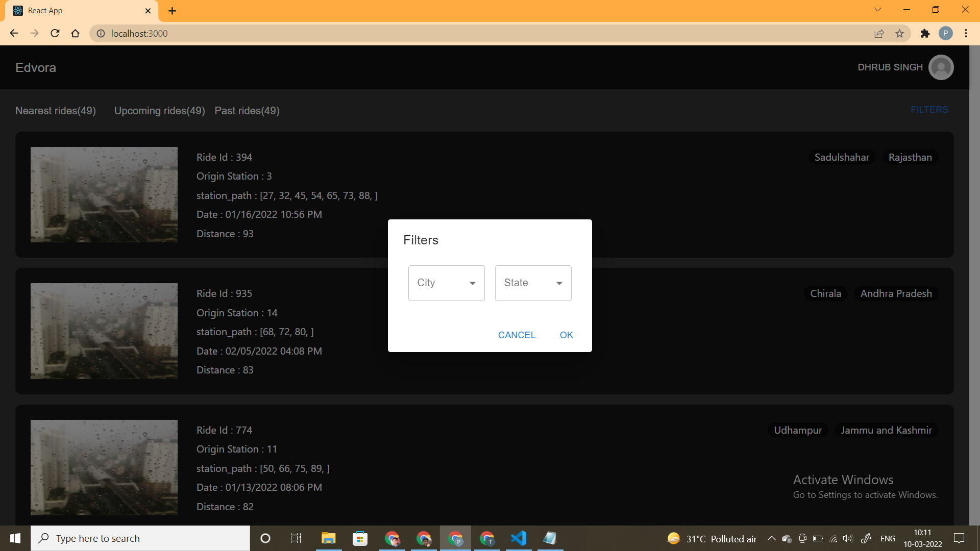Click the thumbnail image of Ride Id 394
The height and width of the screenshot is (551, 980).
(104, 194)
